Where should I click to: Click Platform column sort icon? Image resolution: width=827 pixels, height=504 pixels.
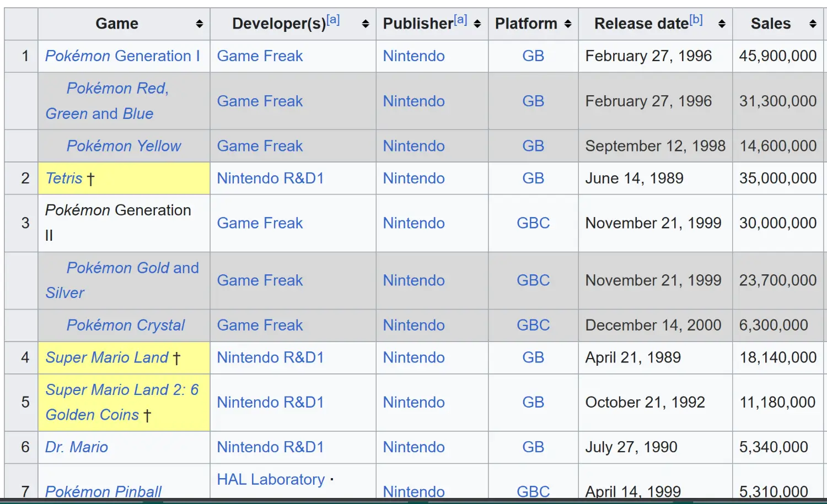pos(568,24)
